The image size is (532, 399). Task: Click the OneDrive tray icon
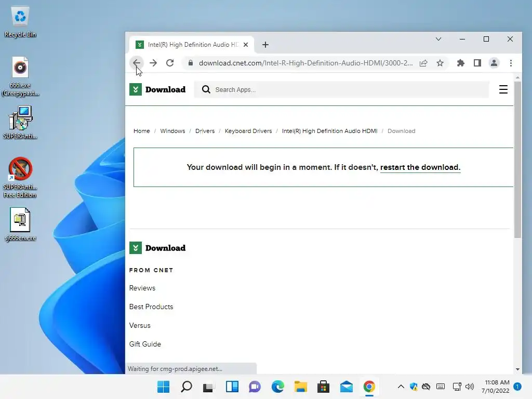[x=426, y=387]
